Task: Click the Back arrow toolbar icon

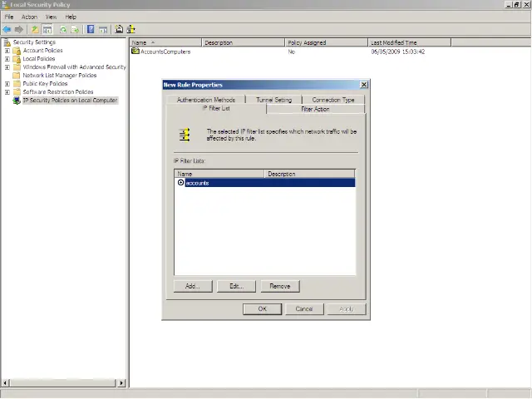Action: click(x=7, y=29)
